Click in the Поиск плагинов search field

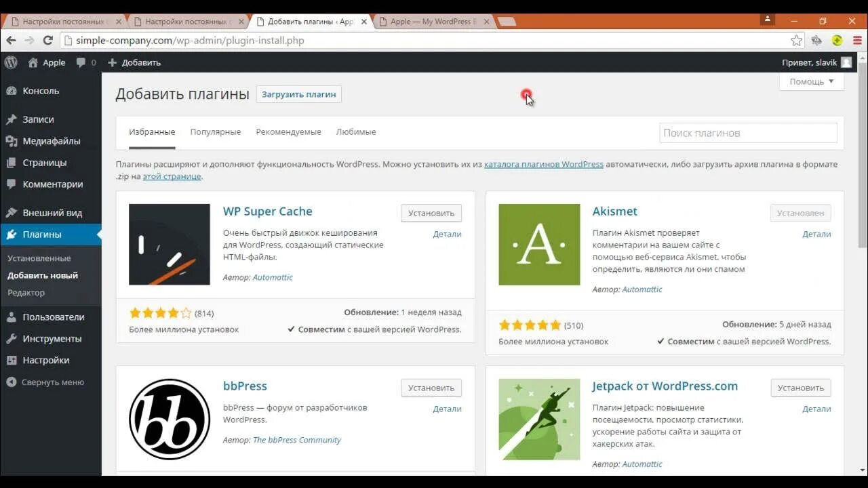point(748,133)
